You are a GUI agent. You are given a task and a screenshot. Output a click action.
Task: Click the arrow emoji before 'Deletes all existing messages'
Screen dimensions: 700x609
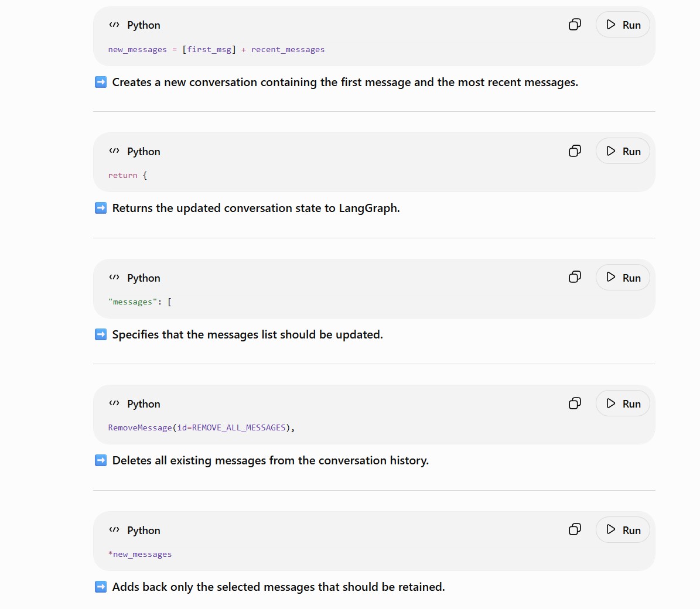[101, 460]
